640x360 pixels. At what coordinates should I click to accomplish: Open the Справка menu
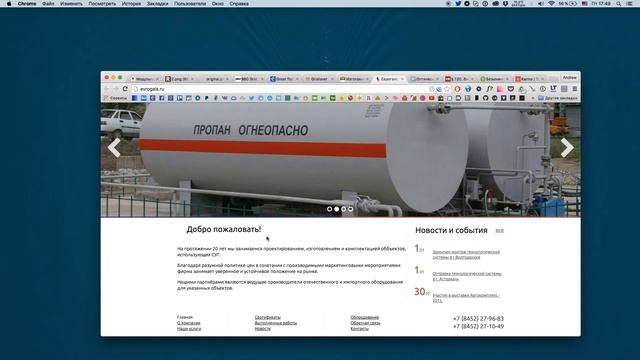[x=239, y=4]
